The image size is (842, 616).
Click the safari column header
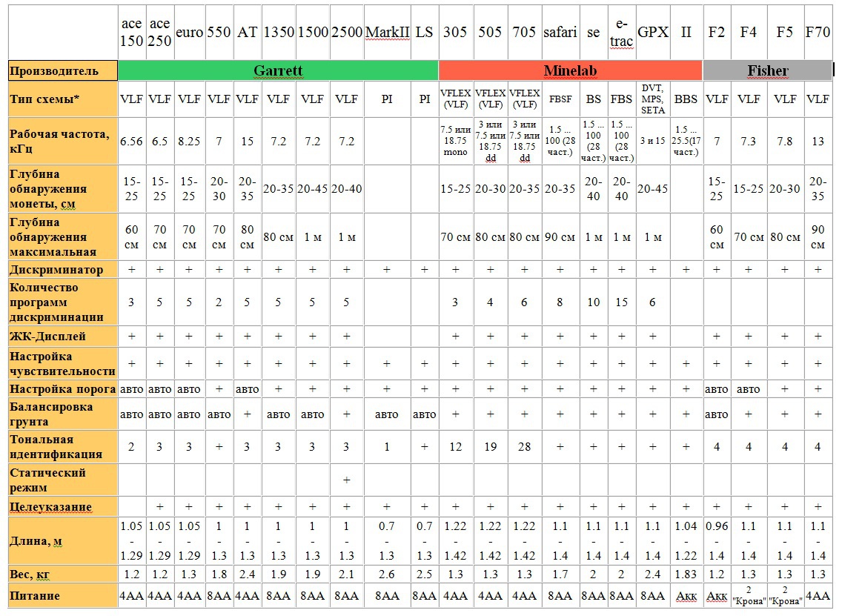point(560,33)
